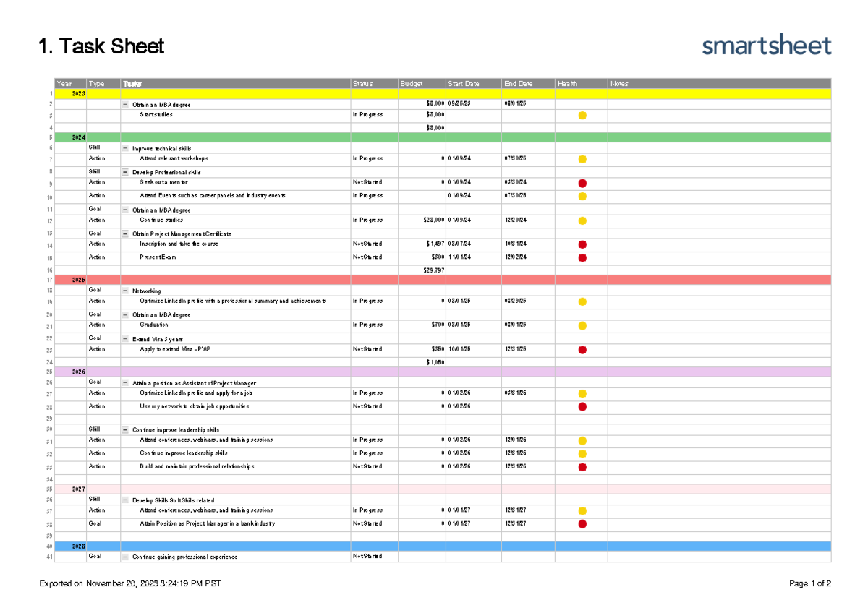Image resolution: width=868 pixels, height=613 pixels.
Task: Click the yellow health icon next to Graduation
Action: 582,325
